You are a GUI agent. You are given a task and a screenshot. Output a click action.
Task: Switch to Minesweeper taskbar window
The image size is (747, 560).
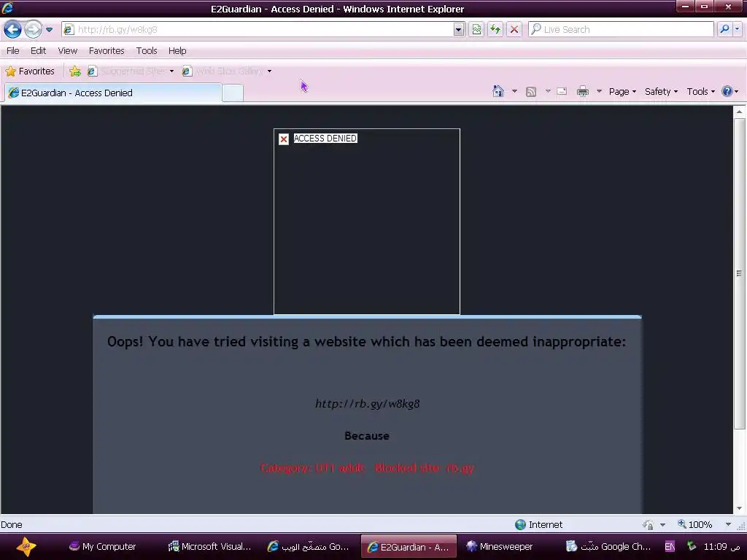coord(500,547)
